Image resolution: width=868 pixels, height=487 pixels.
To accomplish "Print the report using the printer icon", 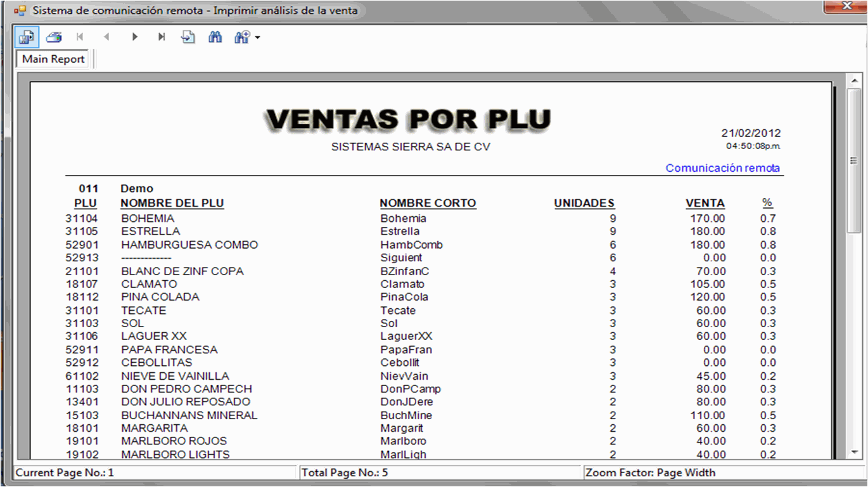I will pyautogui.click(x=54, y=37).
